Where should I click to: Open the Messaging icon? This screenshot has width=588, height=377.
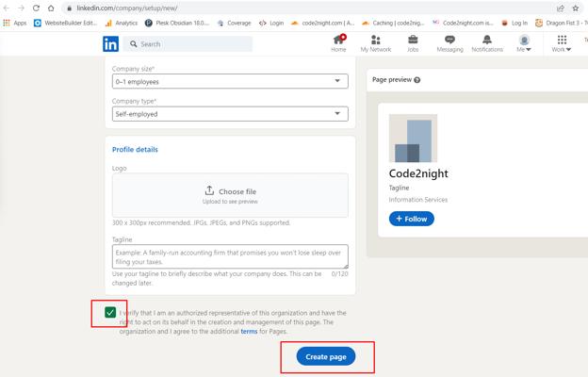coord(449,40)
